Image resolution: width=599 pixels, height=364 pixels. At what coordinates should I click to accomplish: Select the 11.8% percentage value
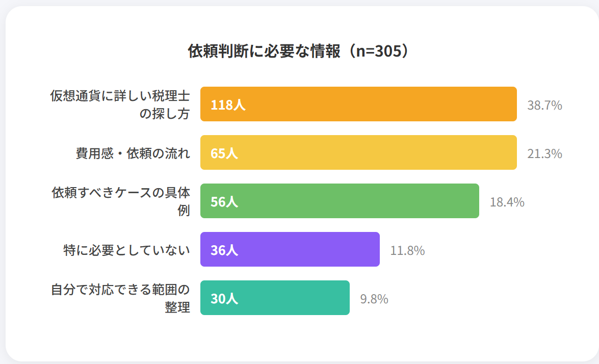pos(407,251)
